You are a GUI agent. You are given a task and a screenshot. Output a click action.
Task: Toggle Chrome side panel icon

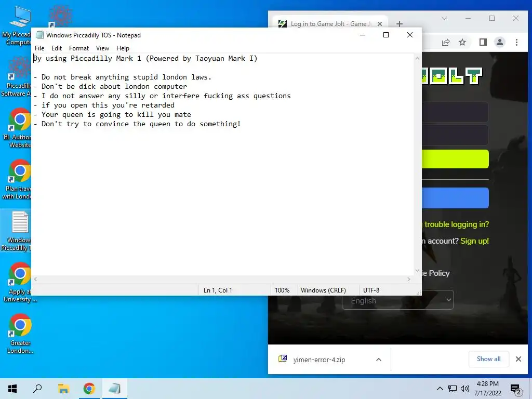(483, 42)
